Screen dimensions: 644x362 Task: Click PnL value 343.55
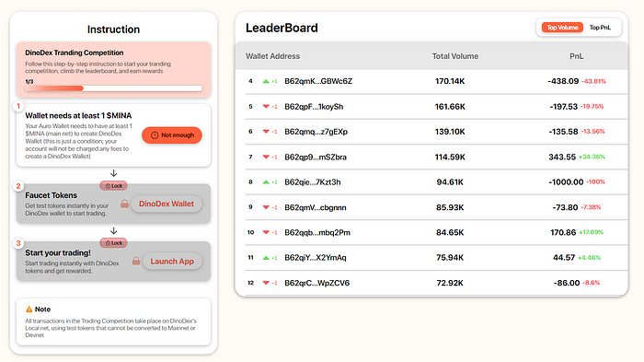tap(562, 158)
